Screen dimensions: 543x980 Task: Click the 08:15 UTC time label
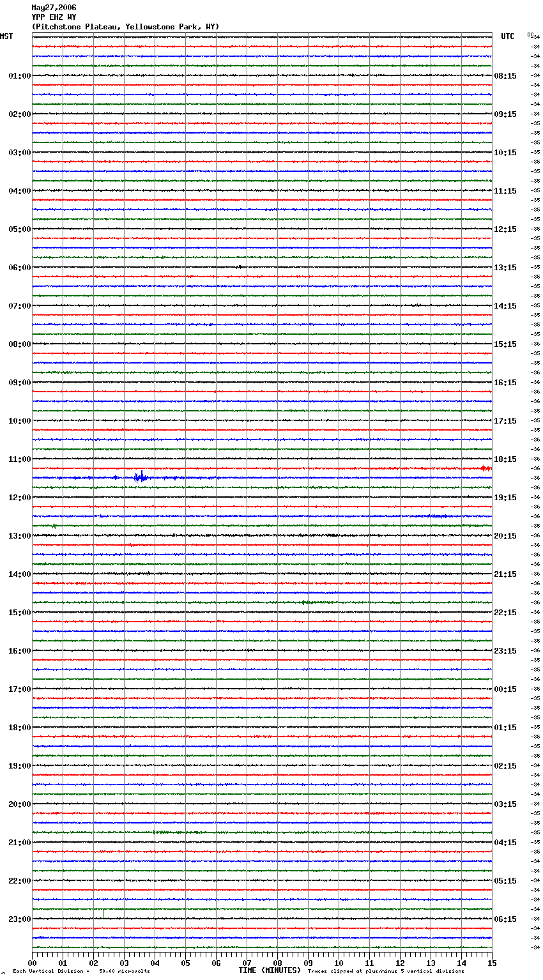(505, 76)
